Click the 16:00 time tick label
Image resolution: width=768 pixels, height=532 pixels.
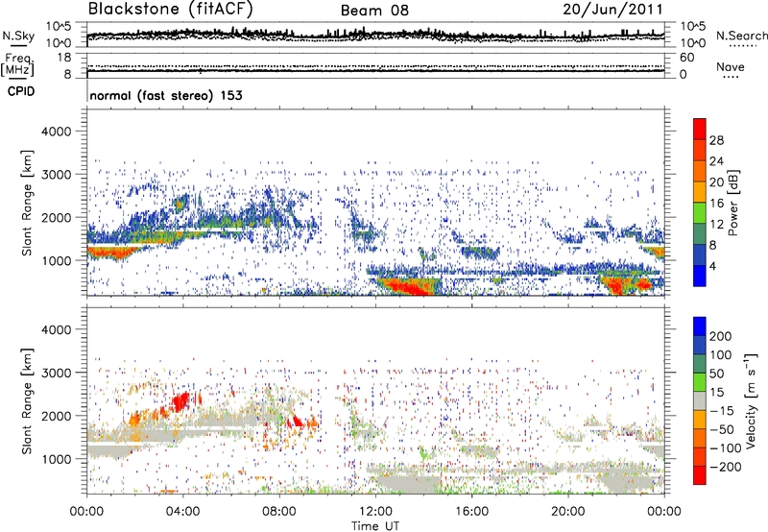click(471, 512)
